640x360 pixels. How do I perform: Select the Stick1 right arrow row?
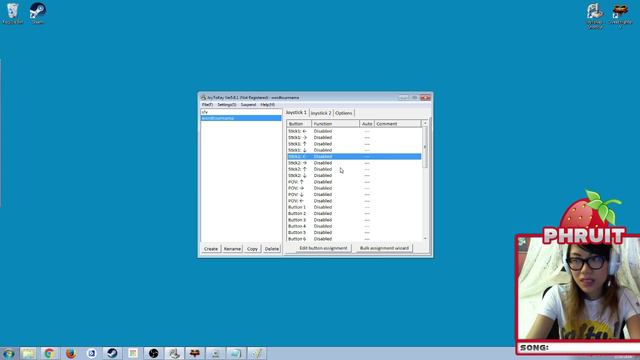[x=354, y=138]
